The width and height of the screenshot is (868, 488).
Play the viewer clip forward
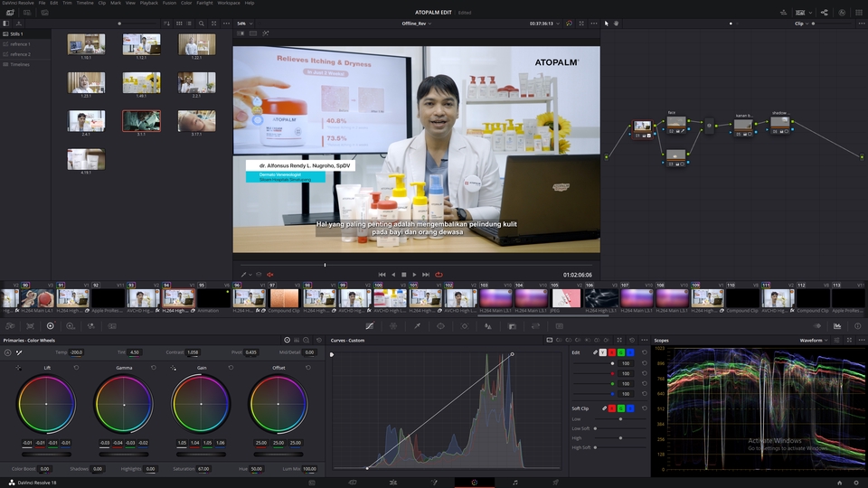(414, 275)
